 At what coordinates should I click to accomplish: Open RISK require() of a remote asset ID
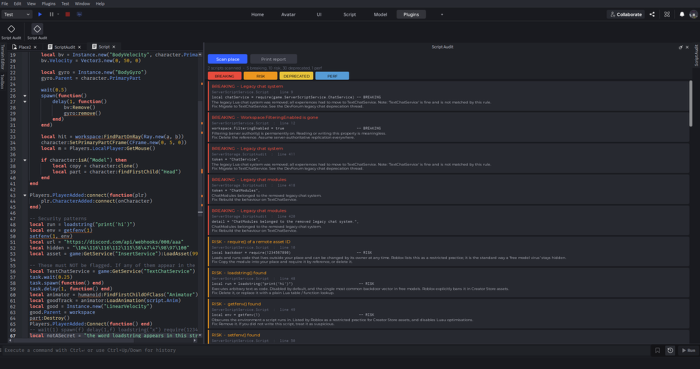point(448,252)
